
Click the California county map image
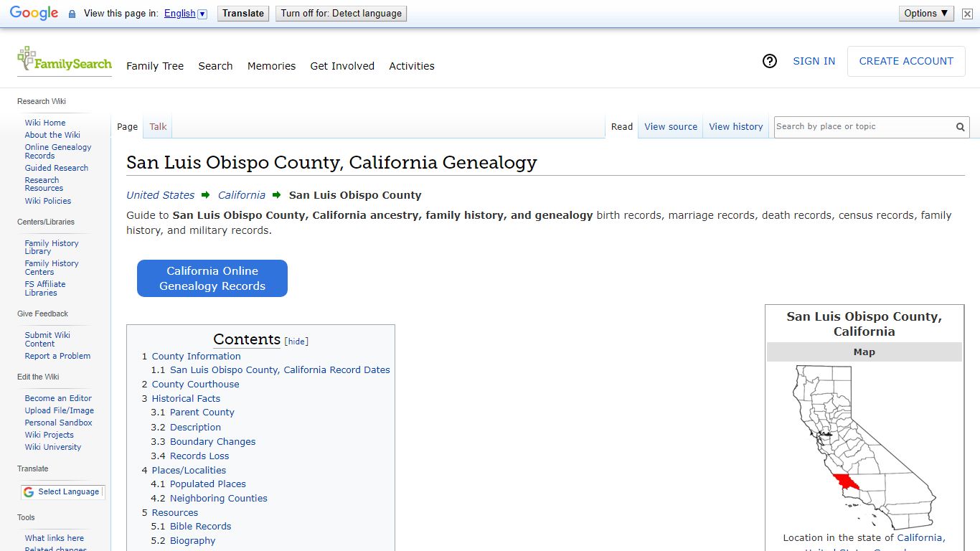864,447
